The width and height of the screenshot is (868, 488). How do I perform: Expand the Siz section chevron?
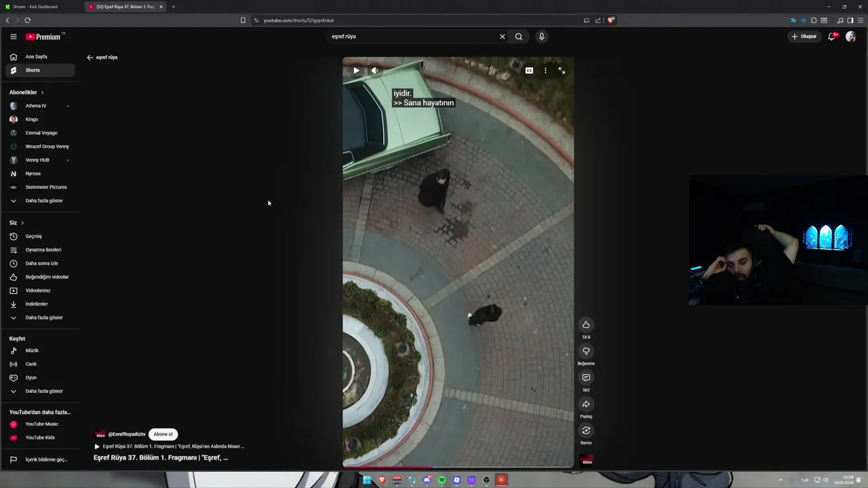pyautogui.click(x=22, y=223)
